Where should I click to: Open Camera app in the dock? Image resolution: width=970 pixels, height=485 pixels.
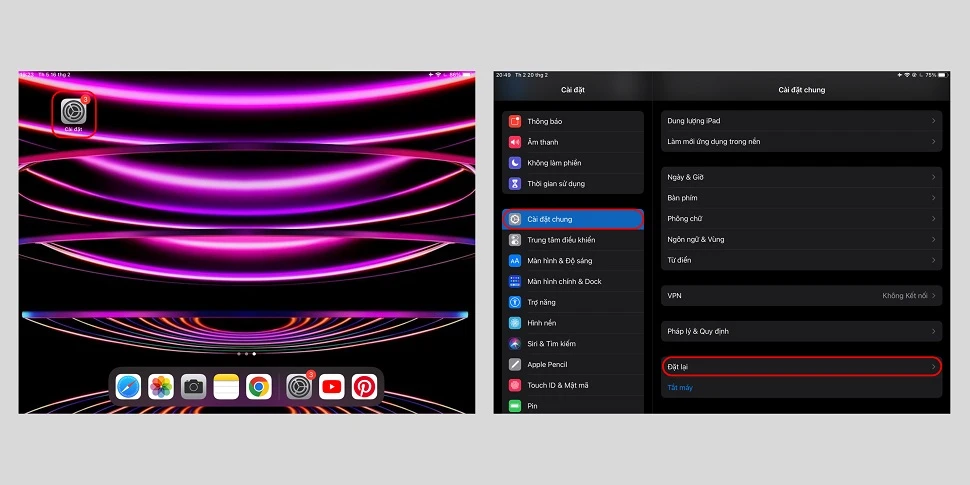(194, 387)
